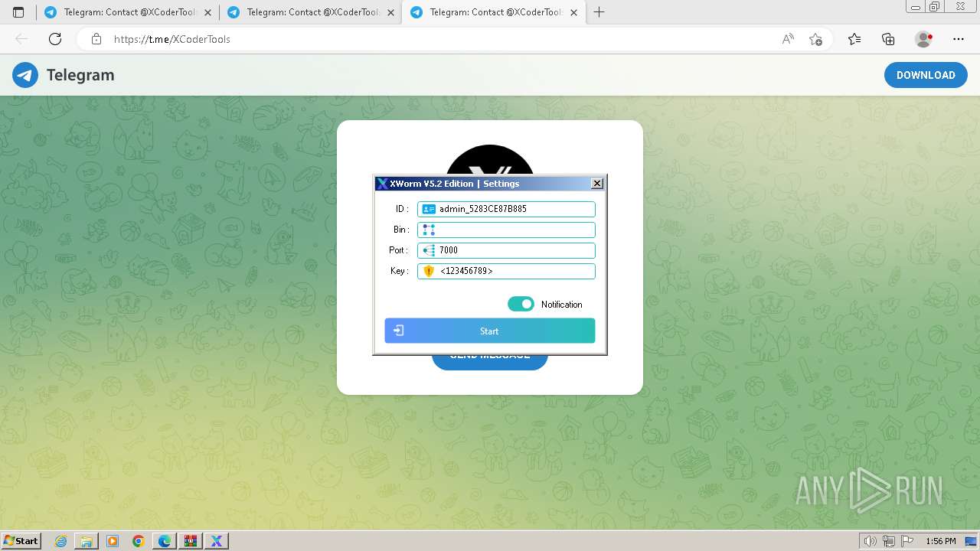Viewport: 980px width, 551px height.
Task: Add this page to favorites
Action: click(x=816, y=39)
